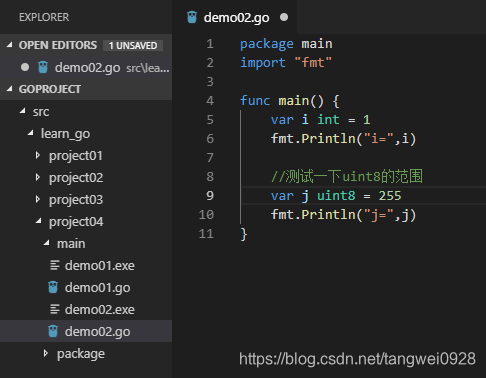Click the file icon of demo02.exe
486x378 pixels.
(x=55, y=309)
